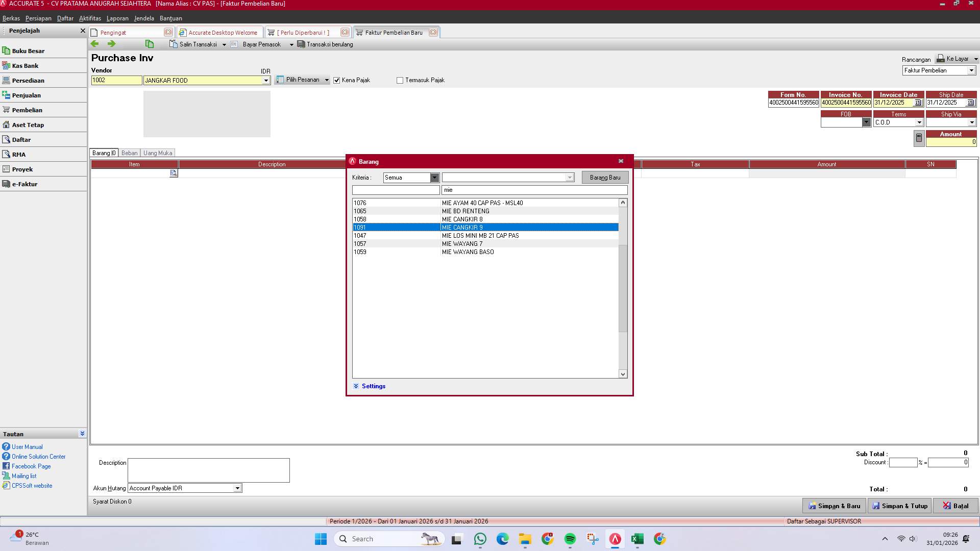Open the Accurate icon in the taskbar

(615, 539)
